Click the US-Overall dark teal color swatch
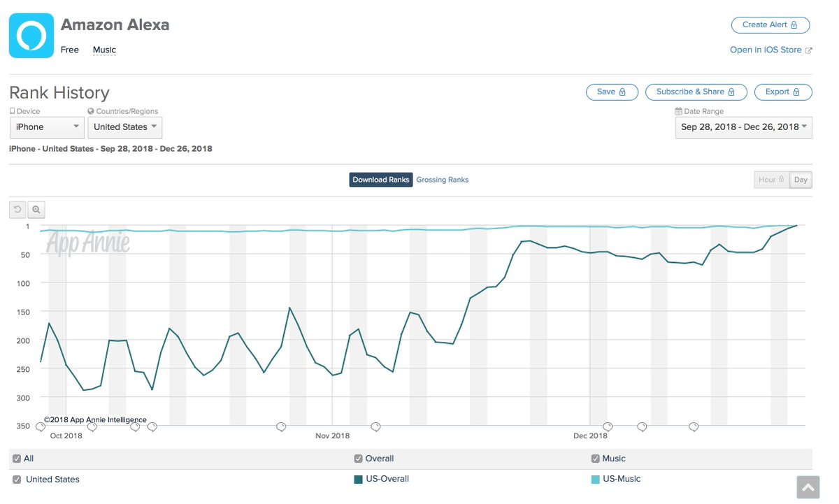Screen dimensions: 839x504 pos(359,480)
